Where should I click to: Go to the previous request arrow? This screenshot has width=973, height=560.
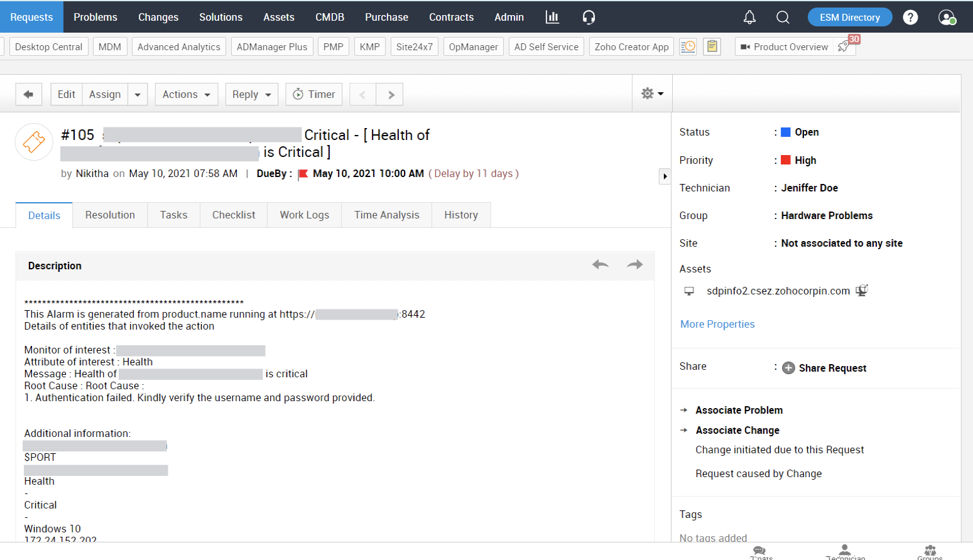362,94
